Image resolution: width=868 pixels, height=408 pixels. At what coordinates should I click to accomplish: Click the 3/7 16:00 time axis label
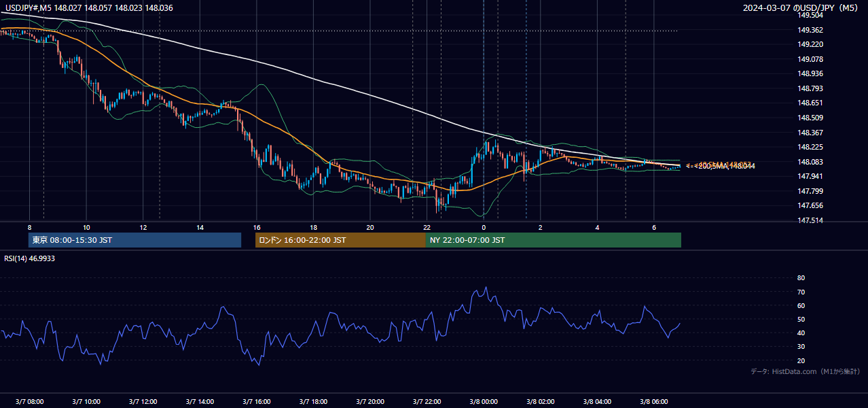(x=256, y=401)
